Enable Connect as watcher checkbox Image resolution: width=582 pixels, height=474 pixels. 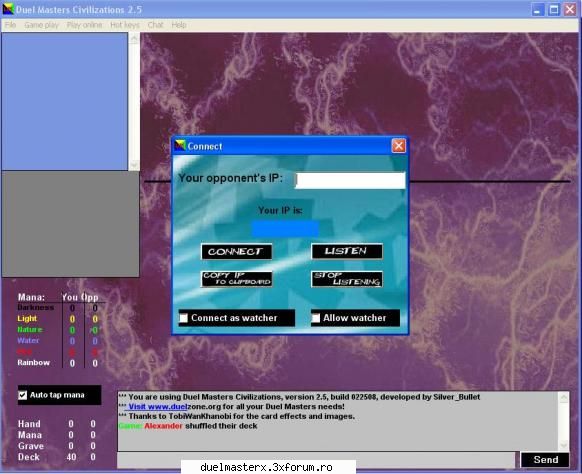click(x=184, y=318)
